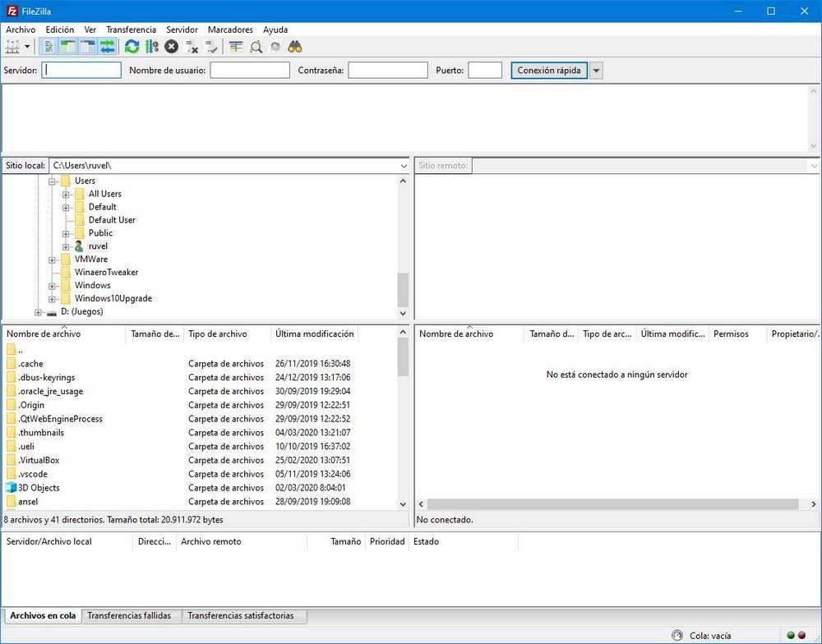Image resolution: width=822 pixels, height=644 pixels.
Task: Click the Nombre de usuario input field
Action: [250, 70]
